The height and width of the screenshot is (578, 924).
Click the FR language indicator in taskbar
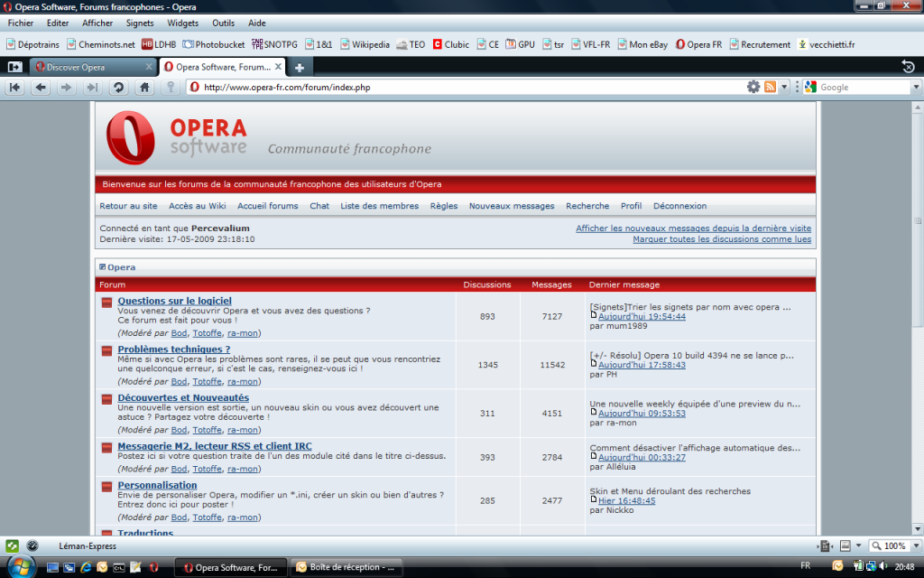[x=806, y=565]
